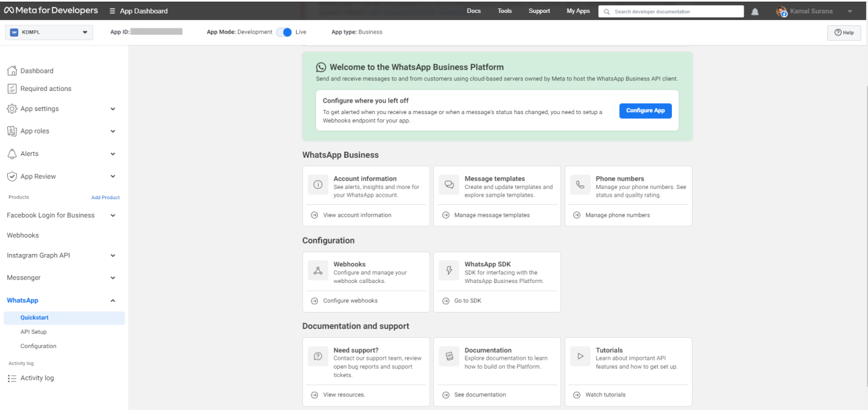The height and width of the screenshot is (410, 868).
Task: Open Webhooks in the sidebar
Action: (x=23, y=235)
